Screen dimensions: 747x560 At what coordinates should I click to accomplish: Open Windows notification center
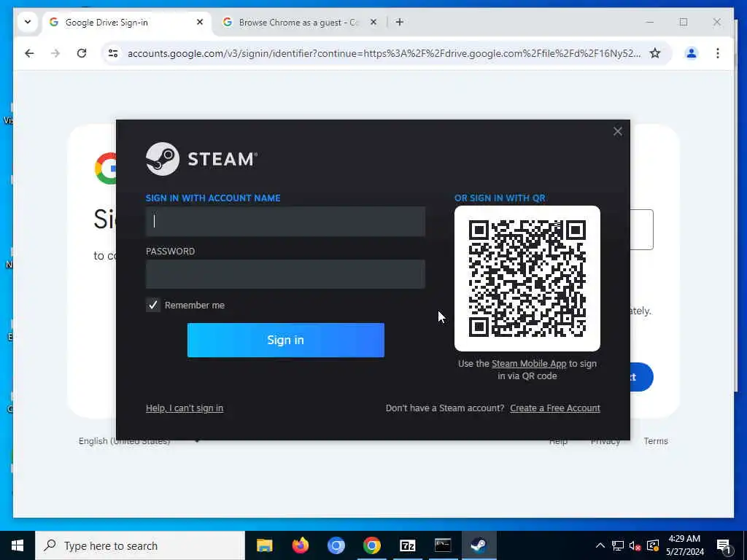[x=724, y=545]
